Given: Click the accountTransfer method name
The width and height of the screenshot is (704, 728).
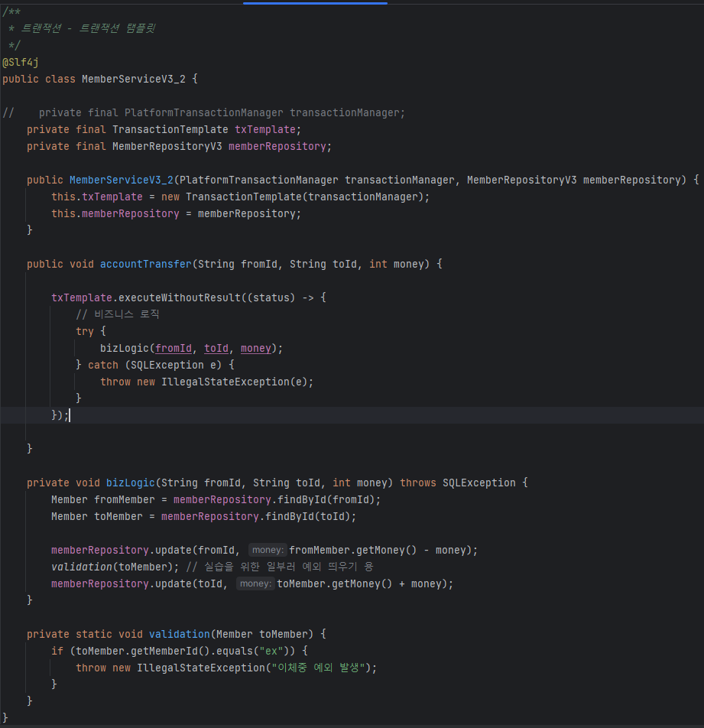Looking at the screenshot, I should pyautogui.click(x=146, y=264).
